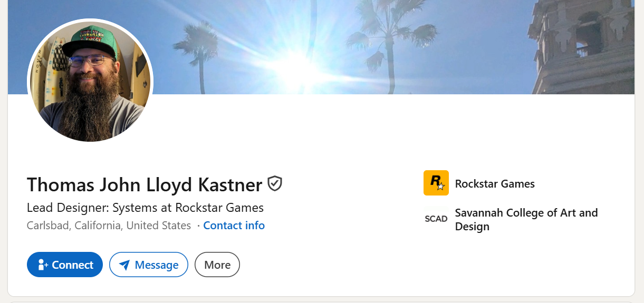
Task: Open the Rockstar Games company text link
Action: pos(495,184)
